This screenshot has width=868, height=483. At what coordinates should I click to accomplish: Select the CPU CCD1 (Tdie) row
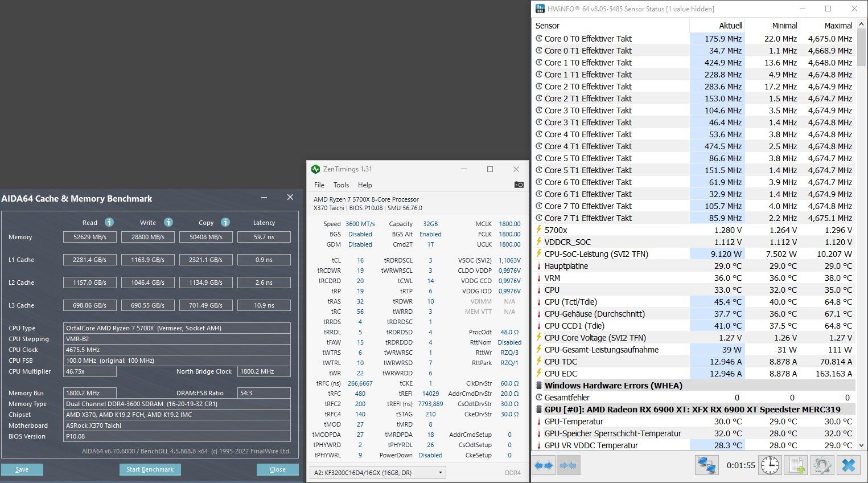pos(694,326)
